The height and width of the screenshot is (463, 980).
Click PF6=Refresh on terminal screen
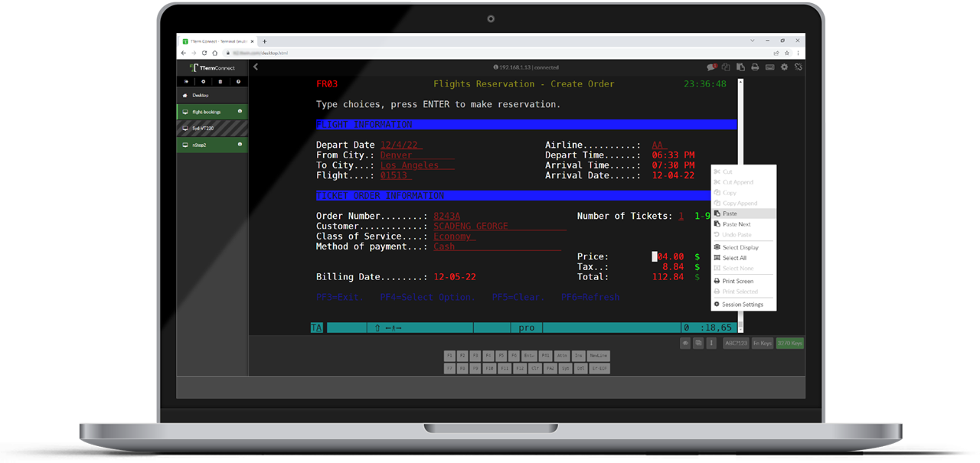[590, 297]
